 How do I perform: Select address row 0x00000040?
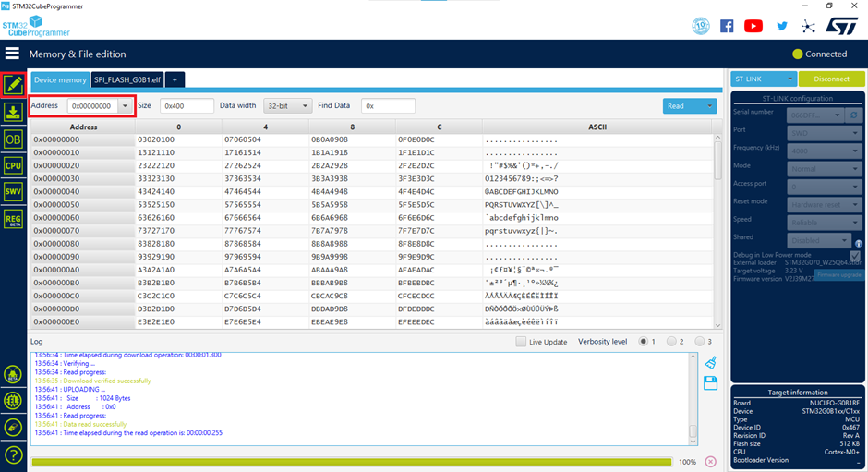pyautogui.click(x=56, y=192)
